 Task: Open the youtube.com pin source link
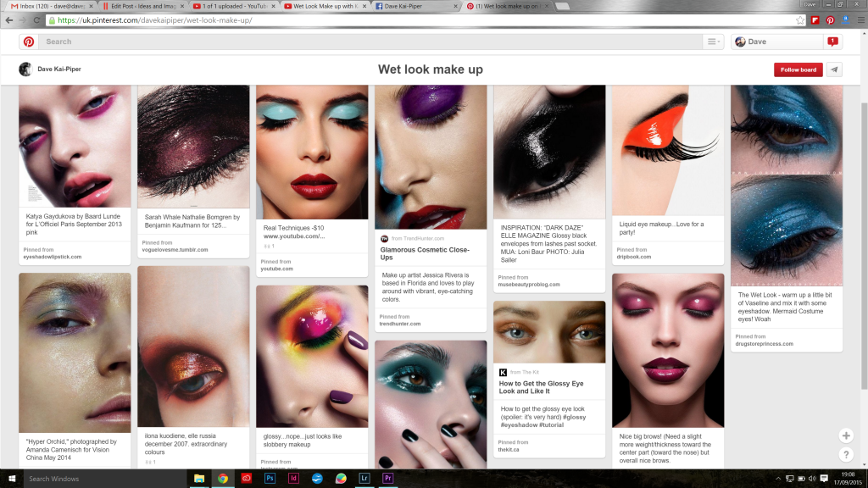pyautogui.click(x=277, y=269)
